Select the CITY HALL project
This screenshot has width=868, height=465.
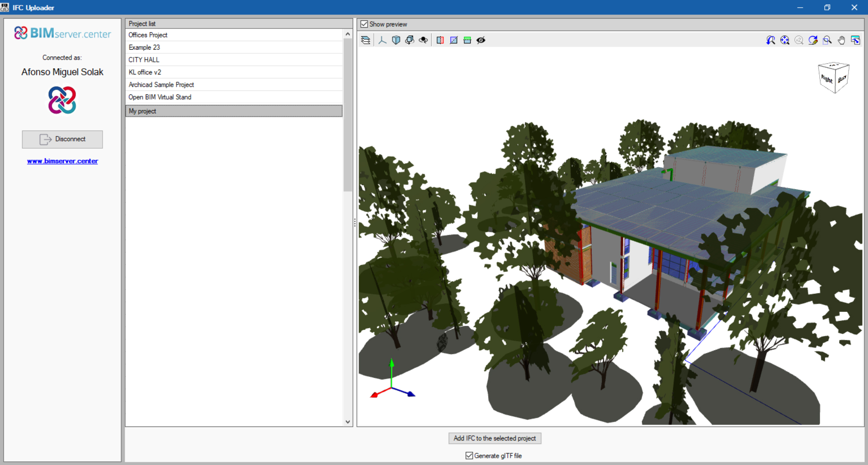(143, 59)
